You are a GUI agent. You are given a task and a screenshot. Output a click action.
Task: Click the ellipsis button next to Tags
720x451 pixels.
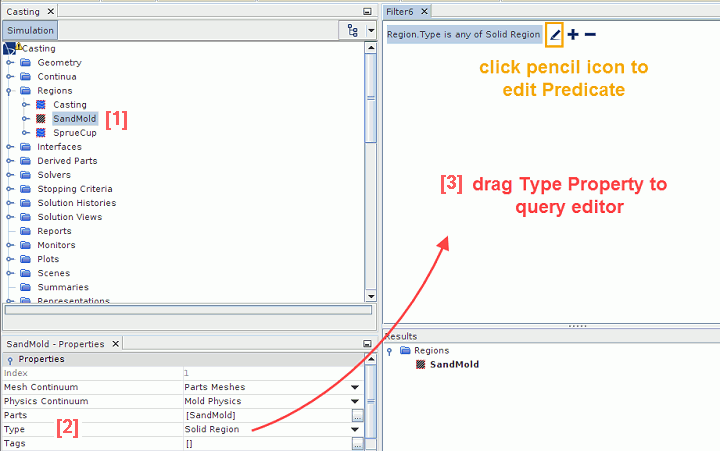coord(357,443)
